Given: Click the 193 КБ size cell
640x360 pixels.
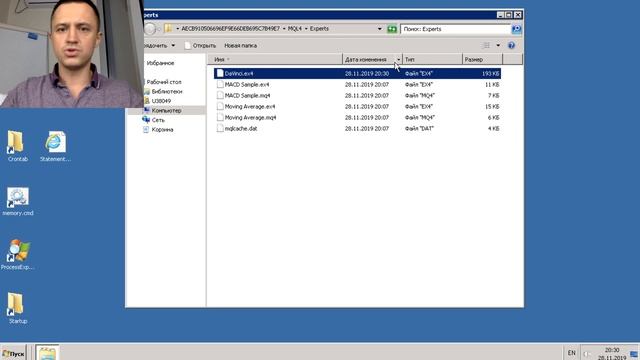Looking at the screenshot, I should (491, 73).
